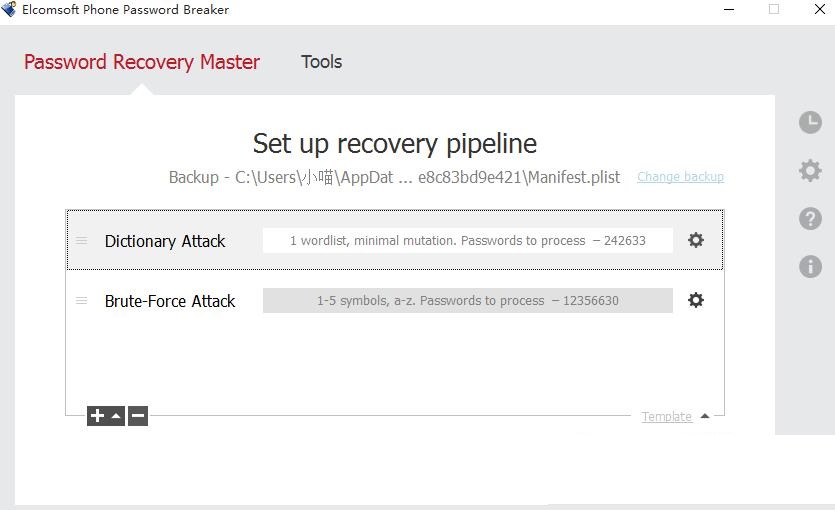Image resolution: width=835 pixels, height=510 pixels.
Task: Select the Dictionary Attack row label
Action: (165, 241)
